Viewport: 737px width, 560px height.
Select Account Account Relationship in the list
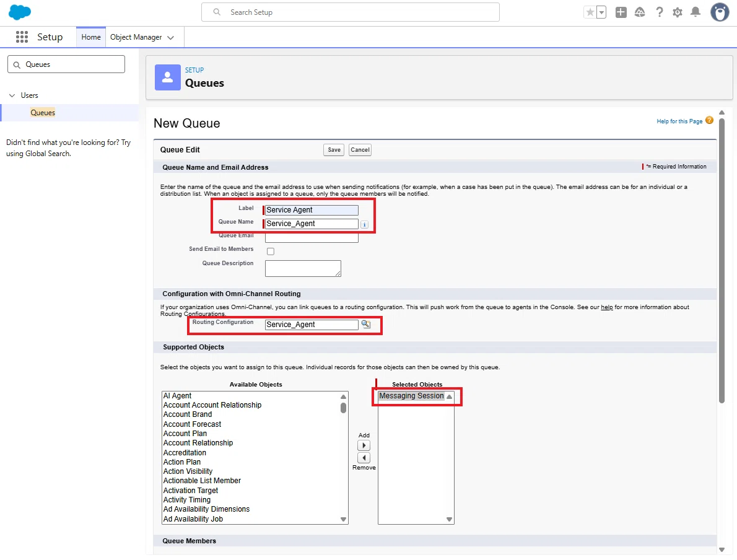tap(212, 405)
